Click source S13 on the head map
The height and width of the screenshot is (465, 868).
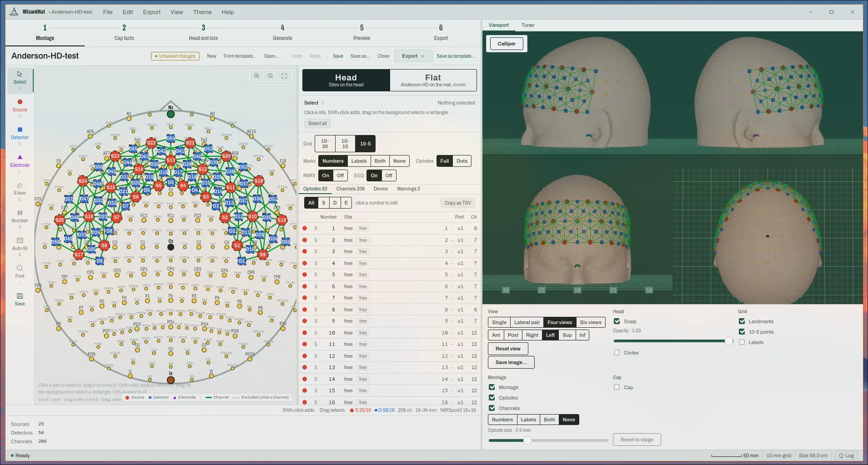pos(171,160)
